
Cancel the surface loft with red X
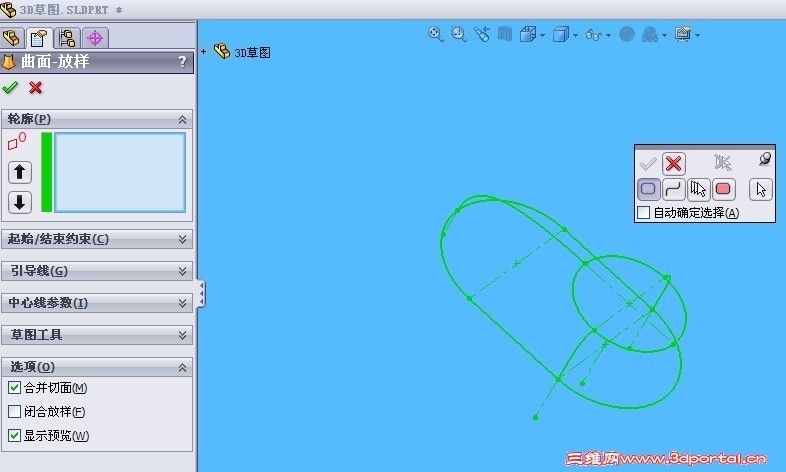tap(35, 88)
